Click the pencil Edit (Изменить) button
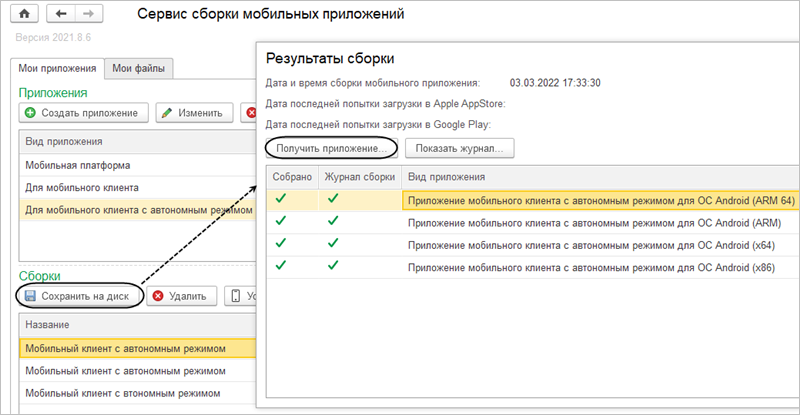This screenshot has height=415, width=800. (x=194, y=113)
